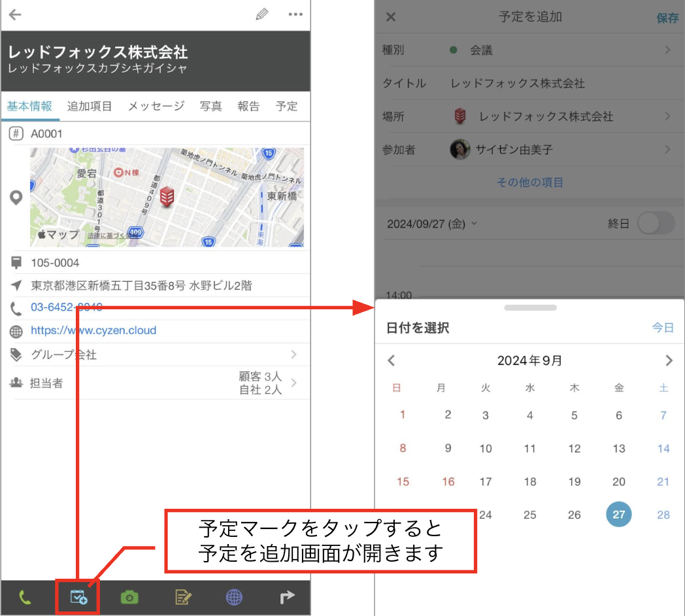Open the 場所 row chevron
The width and height of the screenshot is (685, 616).
[x=667, y=116]
